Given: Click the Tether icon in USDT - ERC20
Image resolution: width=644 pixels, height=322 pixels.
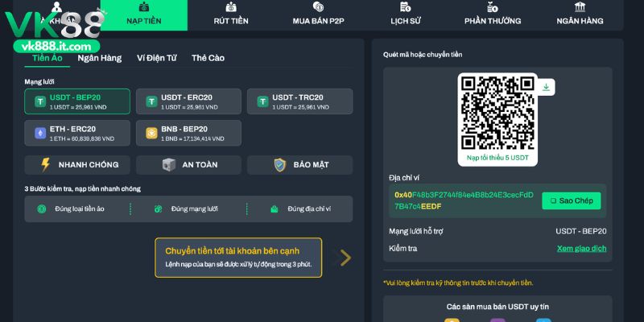Looking at the screenshot, I should click(x=151, y=101).
